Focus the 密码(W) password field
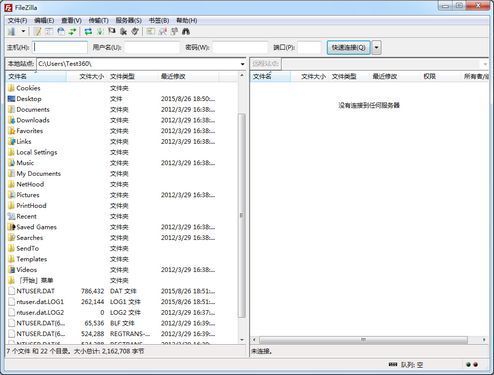The image size is (494, 375). click(240, 47)
